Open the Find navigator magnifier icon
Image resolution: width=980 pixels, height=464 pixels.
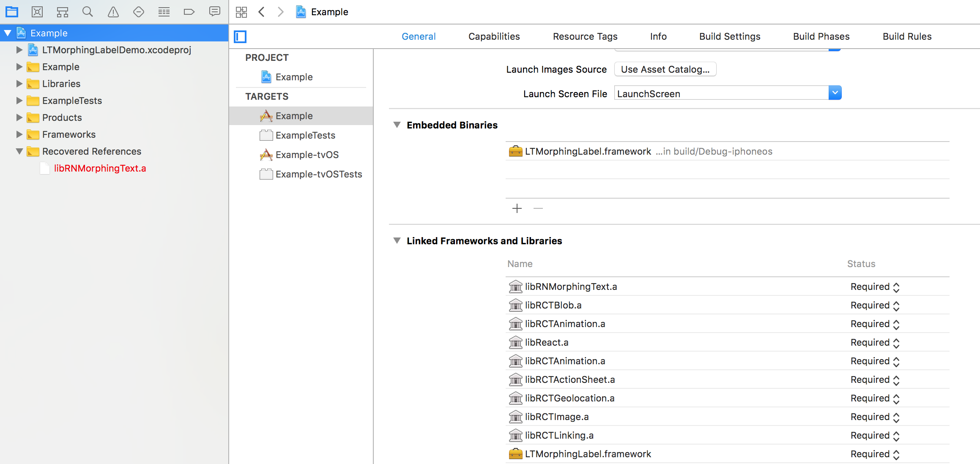coord(88,12)
